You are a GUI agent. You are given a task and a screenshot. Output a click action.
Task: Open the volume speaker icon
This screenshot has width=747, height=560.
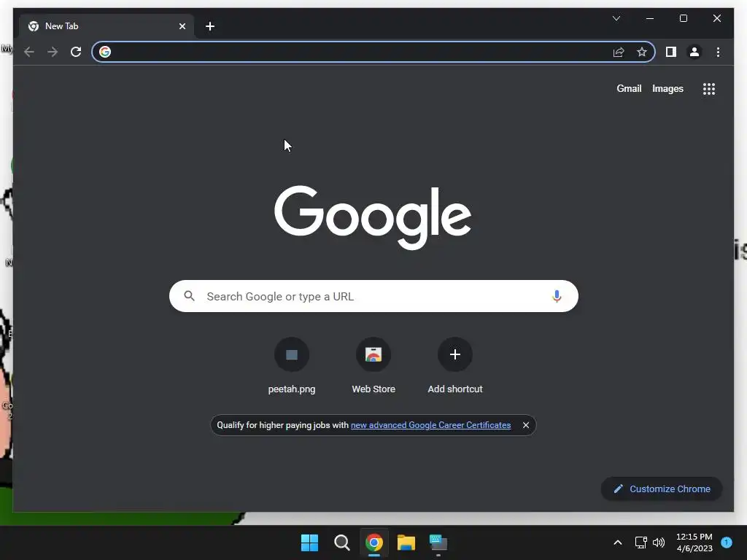(x=659, y=542)
